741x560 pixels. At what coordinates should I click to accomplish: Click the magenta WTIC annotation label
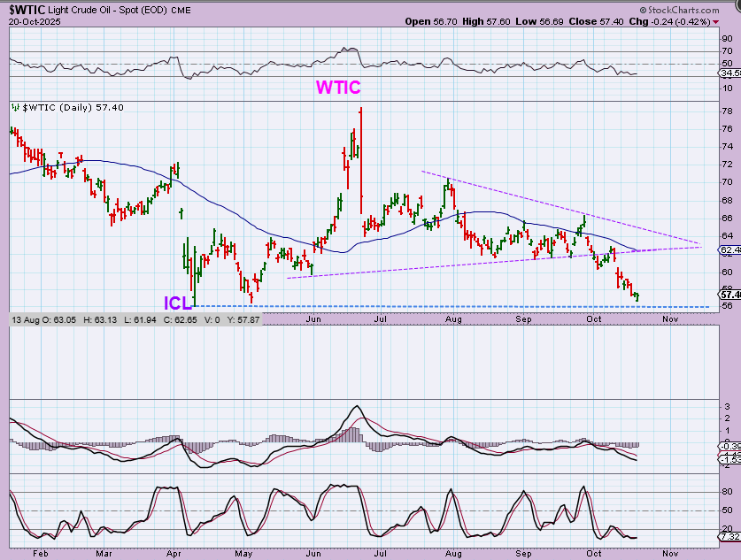click(x=339, y=87)
